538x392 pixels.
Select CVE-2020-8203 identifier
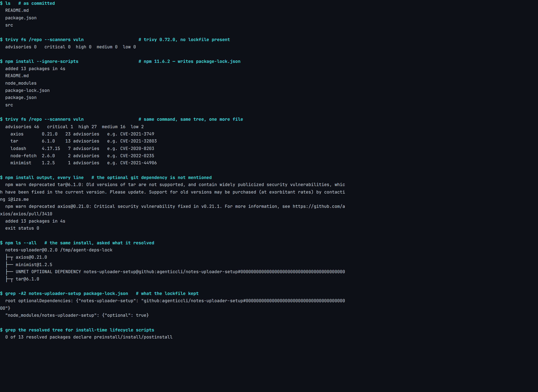tap(137, 149)
